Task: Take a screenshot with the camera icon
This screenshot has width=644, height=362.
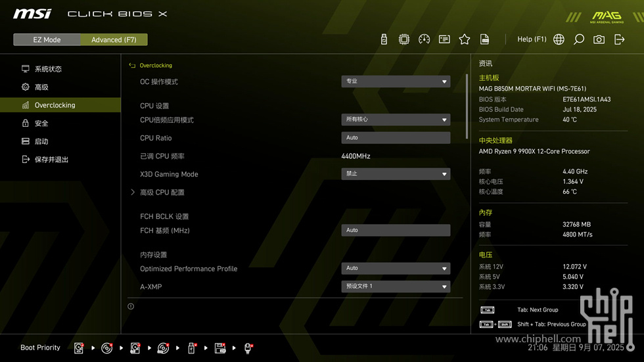Action: [x=599, y=39]
